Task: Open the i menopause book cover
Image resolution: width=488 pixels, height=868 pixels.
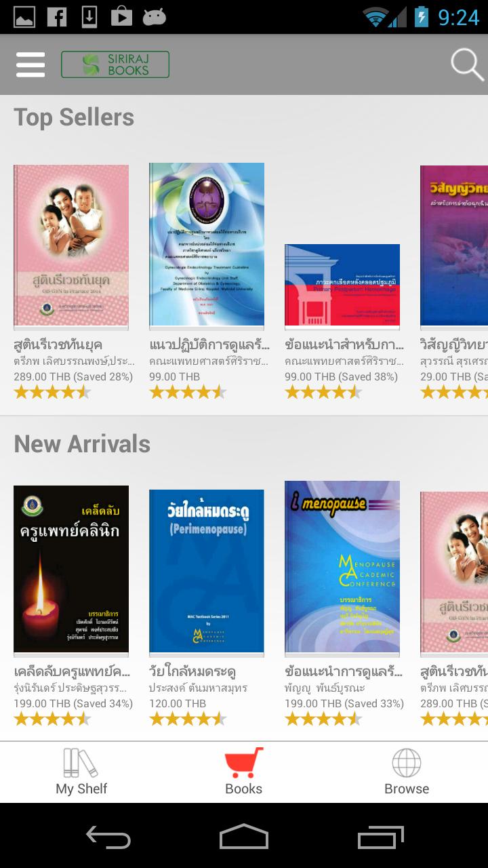Action: pos(342,568)
